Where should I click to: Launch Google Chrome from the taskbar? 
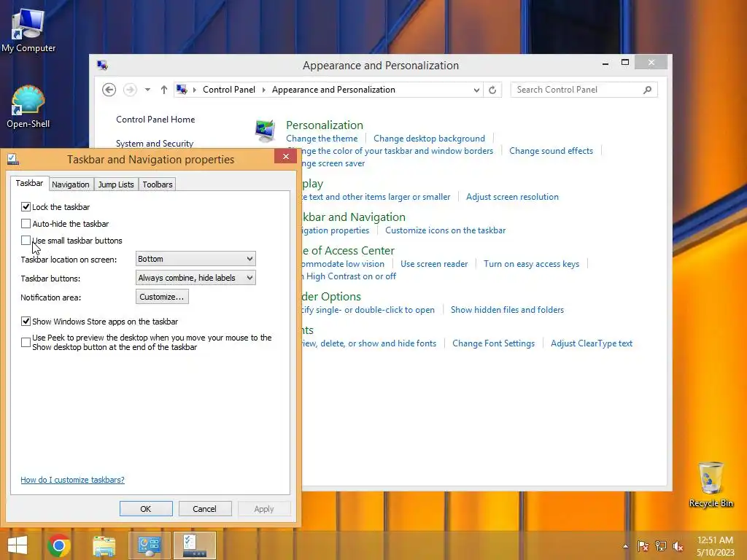[x=59, y=545]
